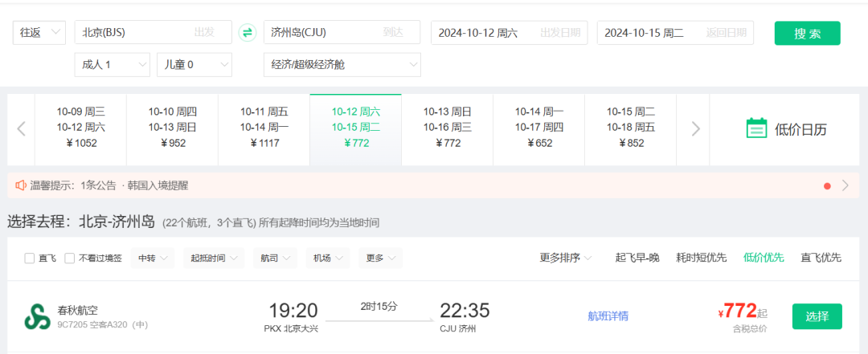
Task: Expand the 机场 airport filter
Action: coord(328,258)
